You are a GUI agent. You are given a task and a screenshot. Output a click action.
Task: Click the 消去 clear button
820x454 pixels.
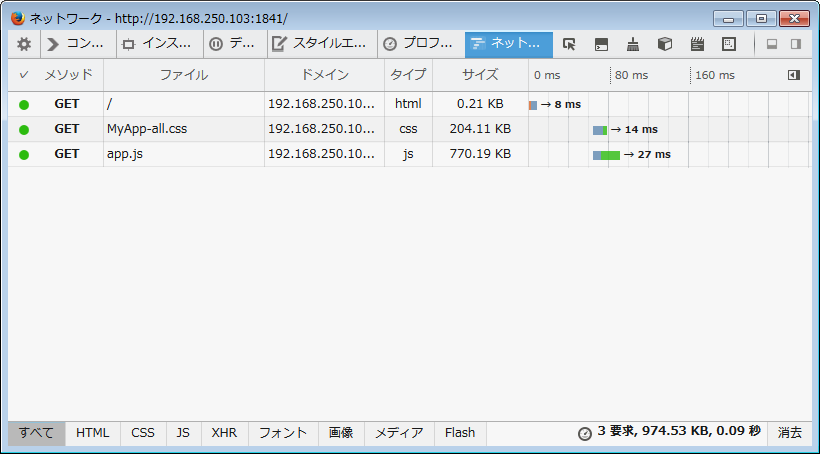point(790,433)
